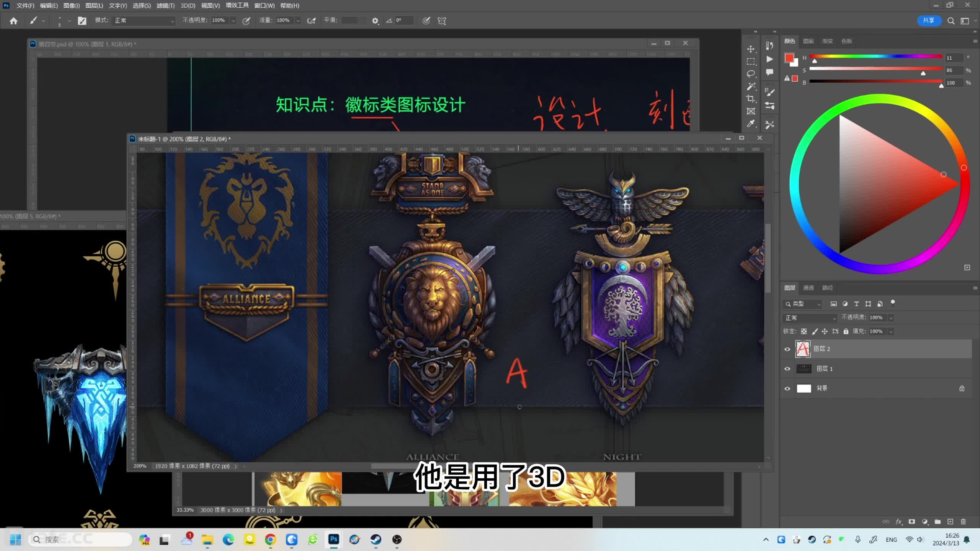Viewport: 980px width, 551px height.
Task: Hide 图层 2 using its eye icon
Action: (787, 349)
